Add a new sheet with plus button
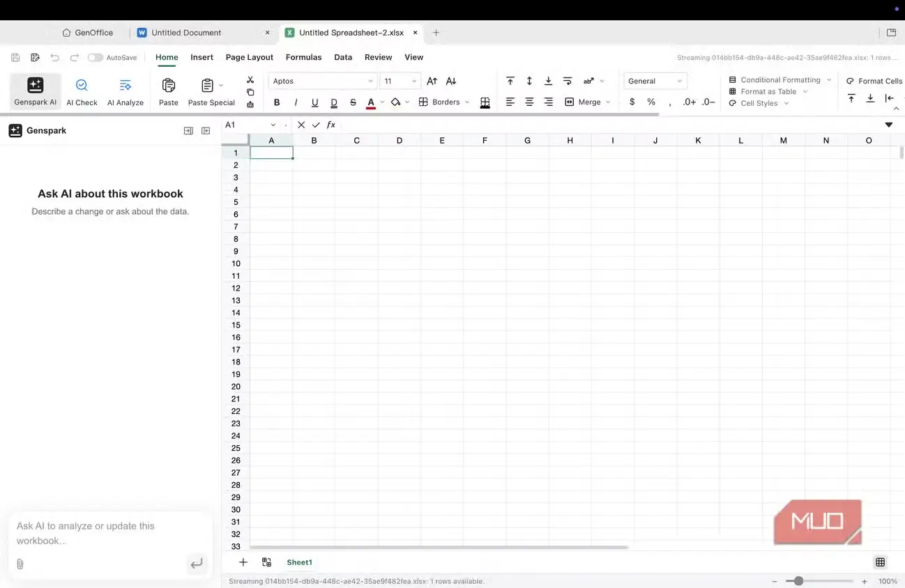 click(243, 562)
